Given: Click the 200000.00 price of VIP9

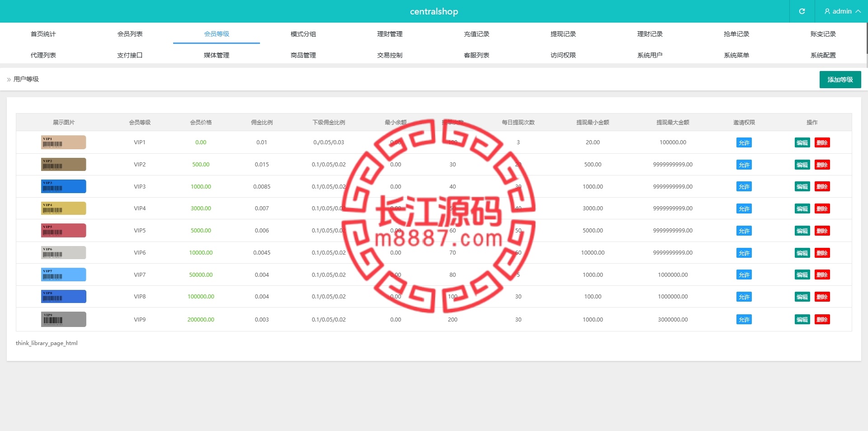Looking at the screenshot, I should 201,319.
